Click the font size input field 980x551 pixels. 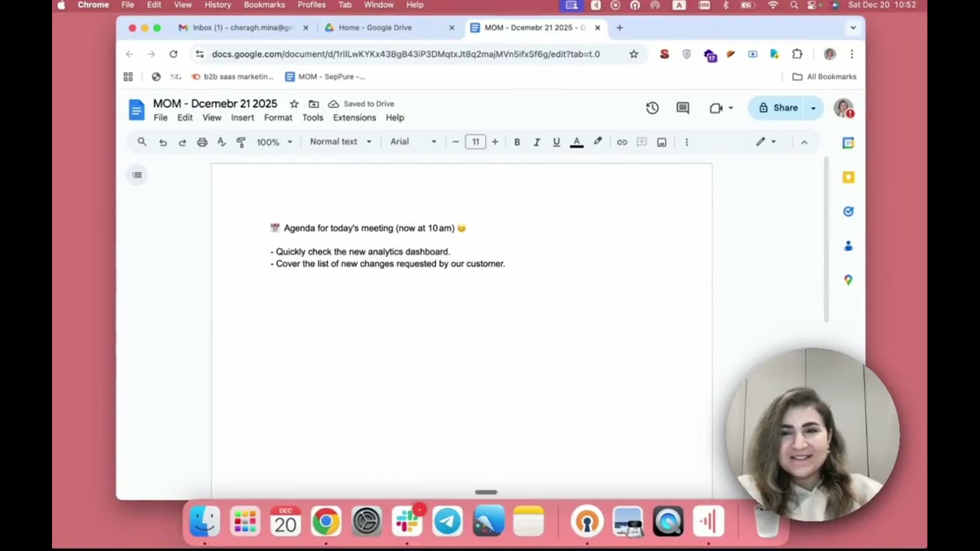pos(475,142)
